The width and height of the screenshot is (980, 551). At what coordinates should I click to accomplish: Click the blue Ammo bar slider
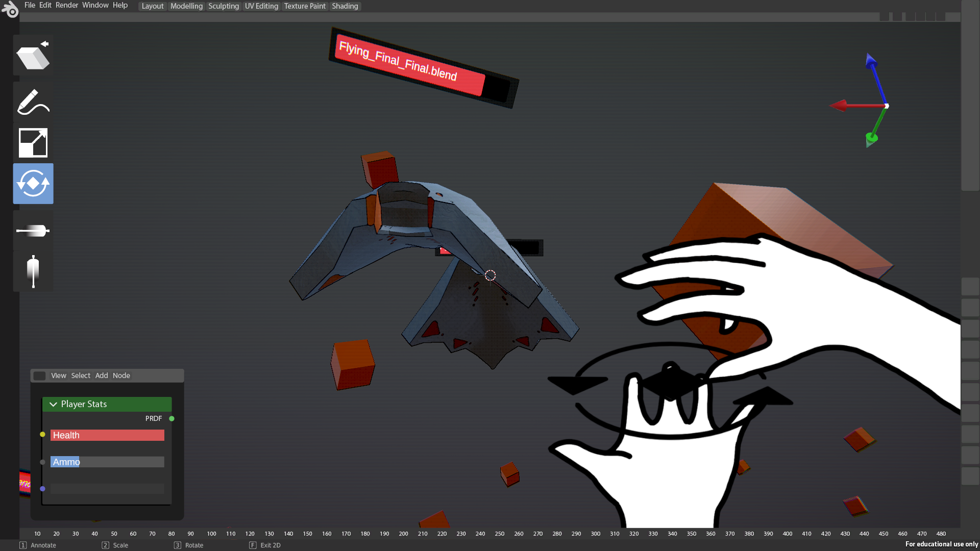tap(107, 462)
